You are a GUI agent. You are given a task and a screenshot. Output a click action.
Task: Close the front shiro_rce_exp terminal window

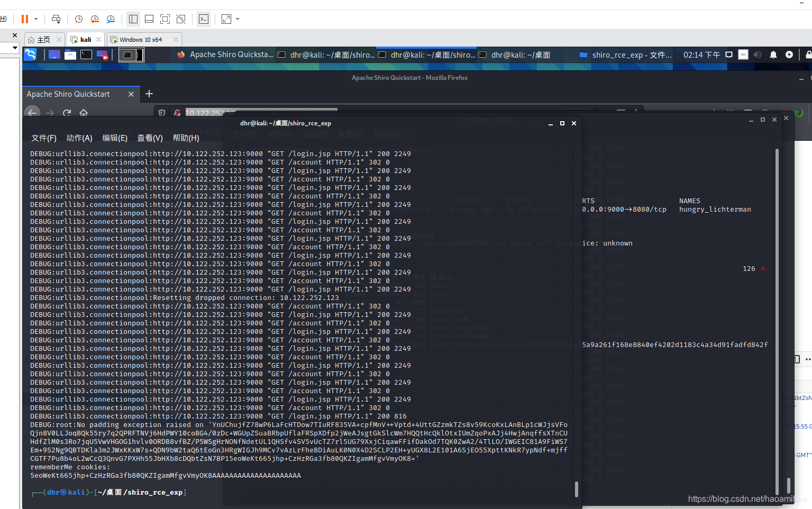coord(574,123)
